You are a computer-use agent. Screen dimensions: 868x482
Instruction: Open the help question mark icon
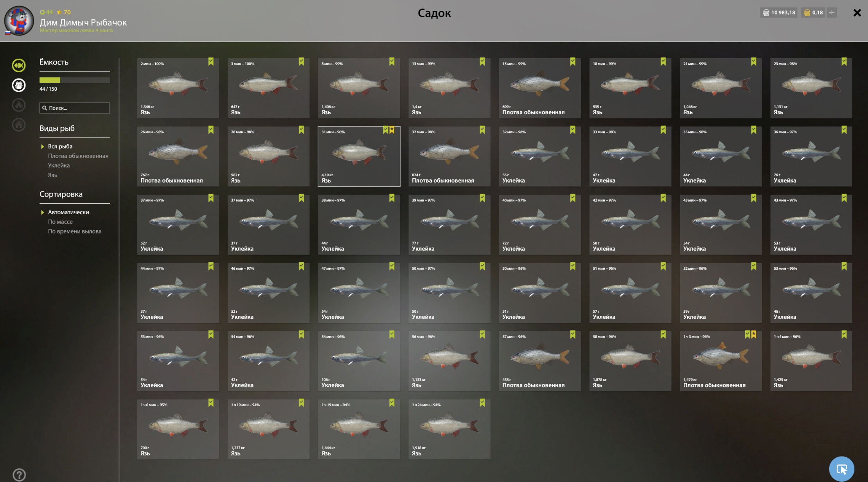19,475
